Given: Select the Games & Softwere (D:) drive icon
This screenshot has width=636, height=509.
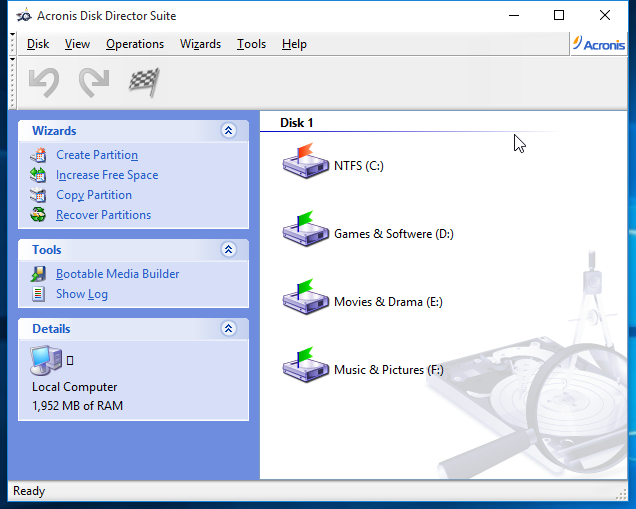Looking at the screenshot, I should tap(305, 229).
